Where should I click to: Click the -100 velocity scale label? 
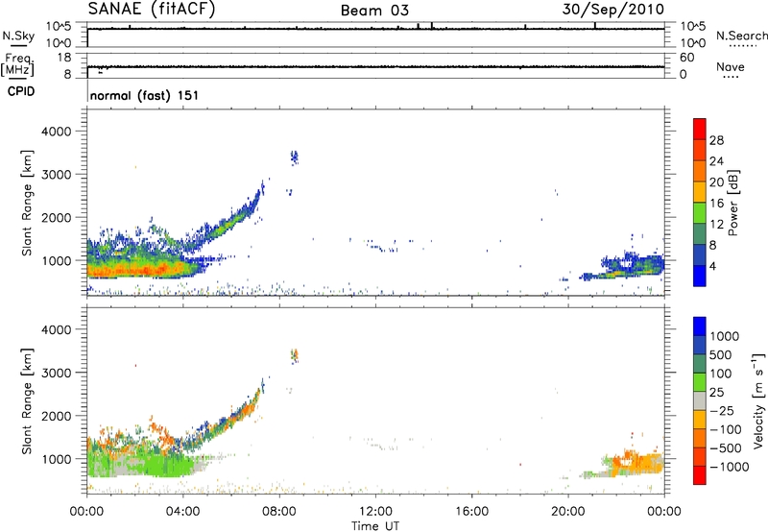click(726, 429)
